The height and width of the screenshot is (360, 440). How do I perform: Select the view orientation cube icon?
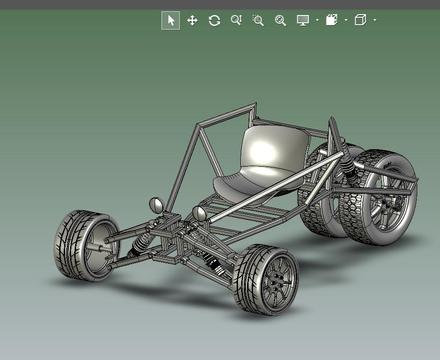[x=360, y=20]
